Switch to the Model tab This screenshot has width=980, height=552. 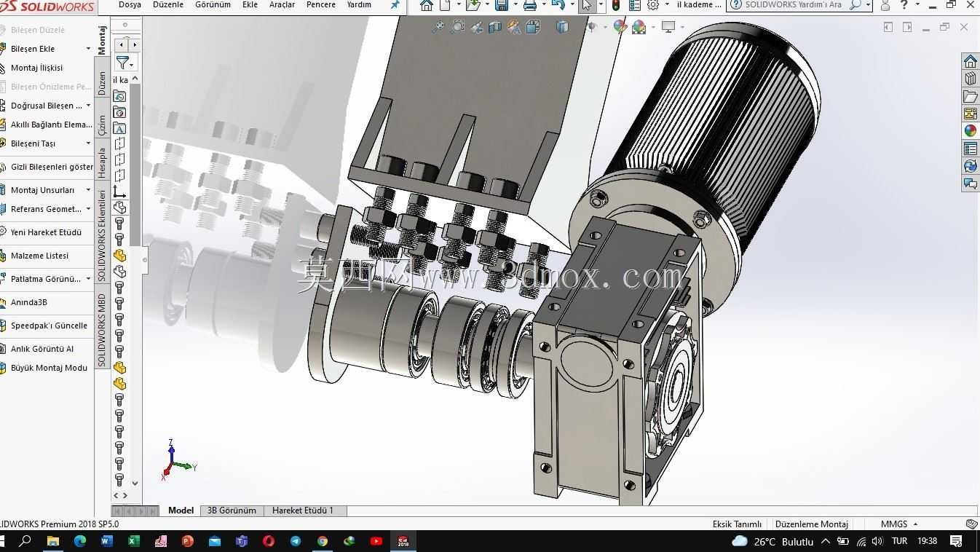point(181,510)
